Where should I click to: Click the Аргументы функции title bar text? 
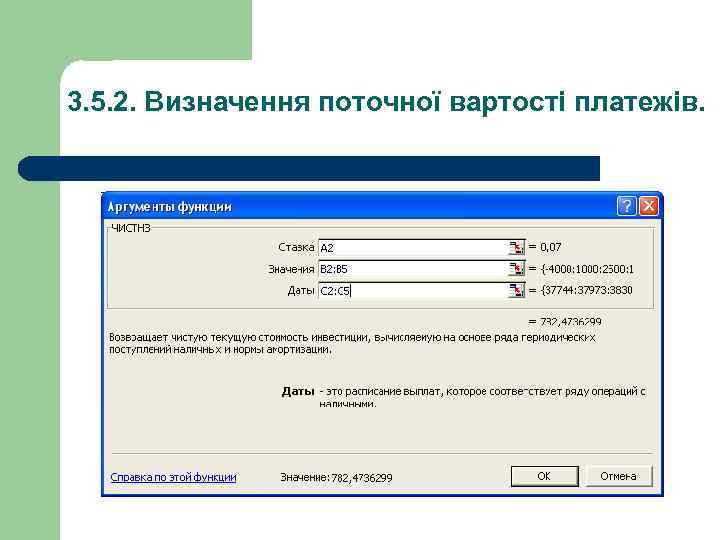point(169,207)
